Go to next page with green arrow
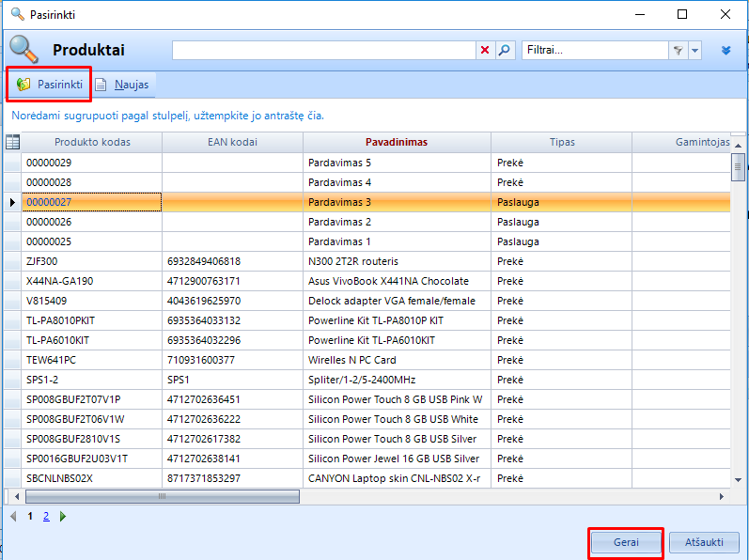749x560 pixels. (x=63, y=516)
